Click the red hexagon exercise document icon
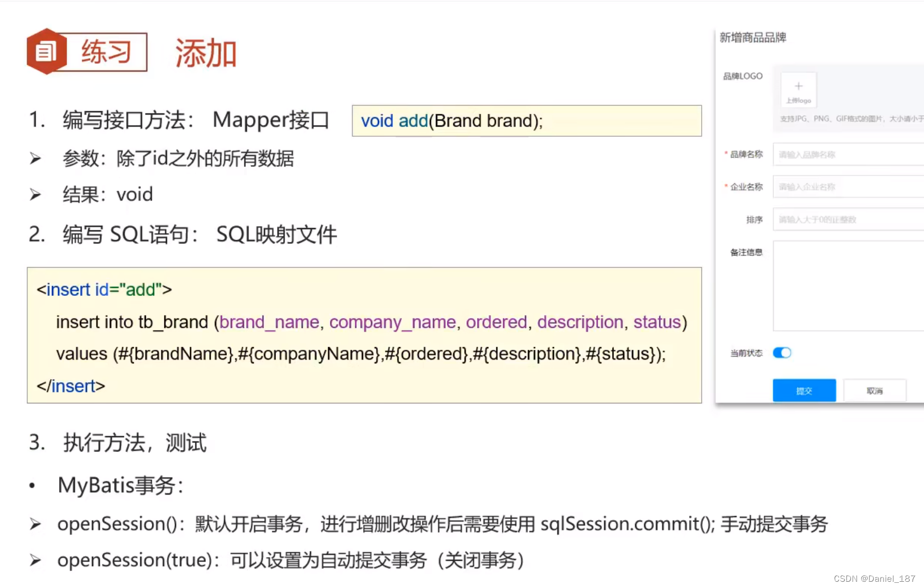Viewport: 924px width, 588px height. (47, 51)
